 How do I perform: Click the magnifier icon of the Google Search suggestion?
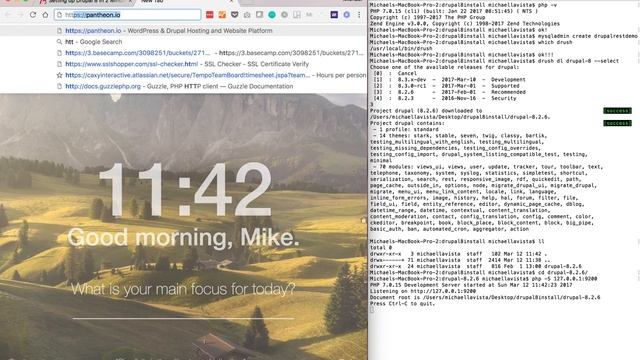point(60,42)
